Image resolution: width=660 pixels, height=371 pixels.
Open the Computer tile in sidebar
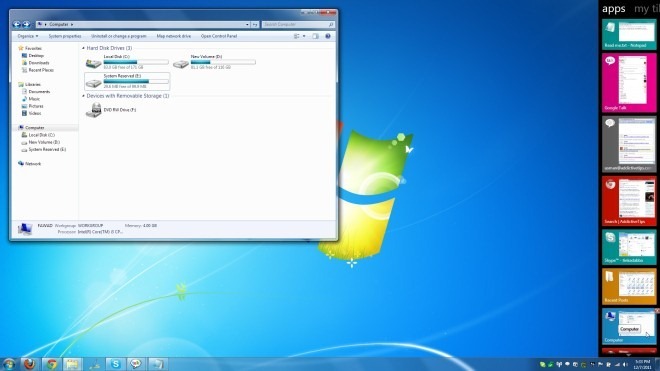point(629,326)
